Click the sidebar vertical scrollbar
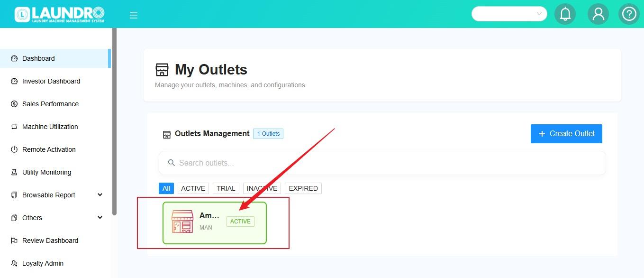The height and width of the screenshot is (278, 644). pyautogui.click(x=114, y=122)
